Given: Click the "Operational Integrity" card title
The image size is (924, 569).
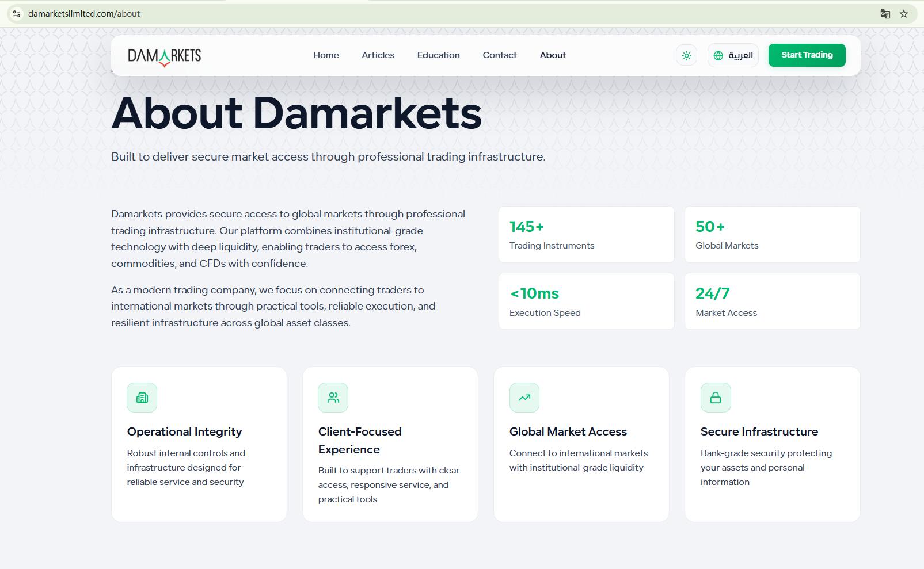Looking at the screenshot, I should pyautogui.click(x=185, y=431).
